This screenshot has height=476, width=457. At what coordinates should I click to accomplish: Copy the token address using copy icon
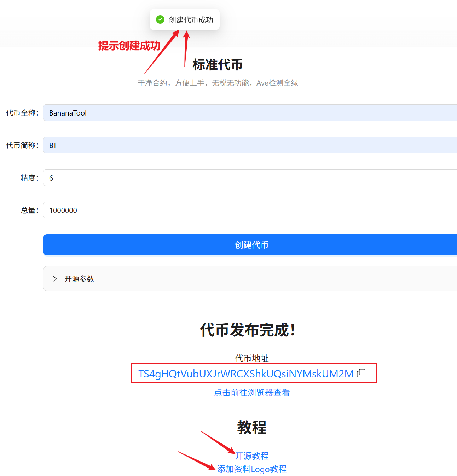pos(361,373)
